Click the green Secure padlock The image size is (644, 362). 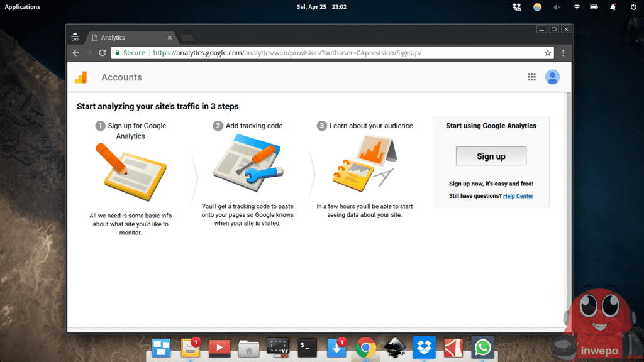[x=118, y=53]
